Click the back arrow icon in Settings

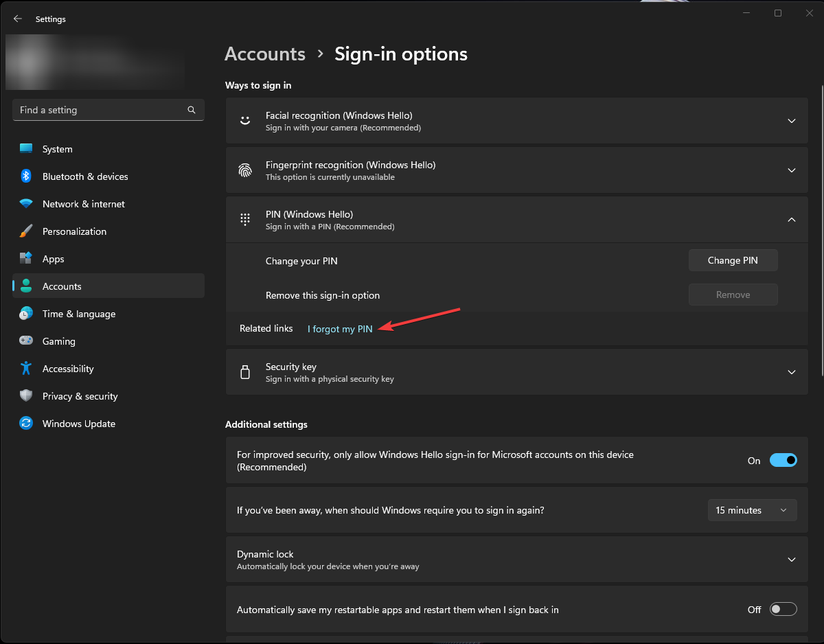click(x=18, y=19)
